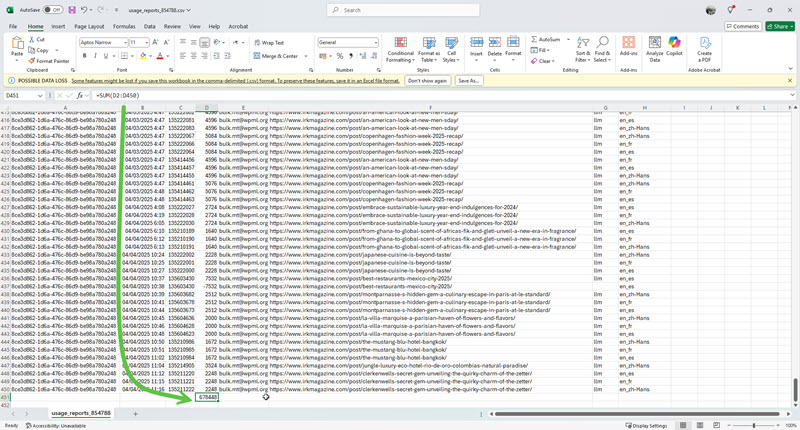Switch to the Insert tab

click(x=58, y=26)
